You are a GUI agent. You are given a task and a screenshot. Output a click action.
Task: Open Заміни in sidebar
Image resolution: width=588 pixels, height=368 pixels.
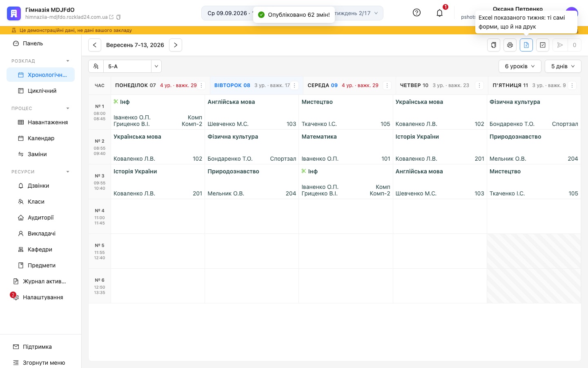pos(40,154)
